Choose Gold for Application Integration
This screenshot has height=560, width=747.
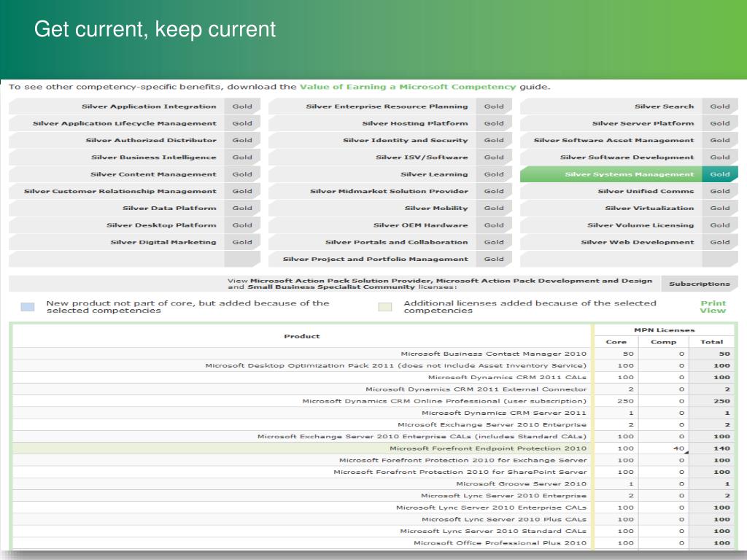coord(242,106)
